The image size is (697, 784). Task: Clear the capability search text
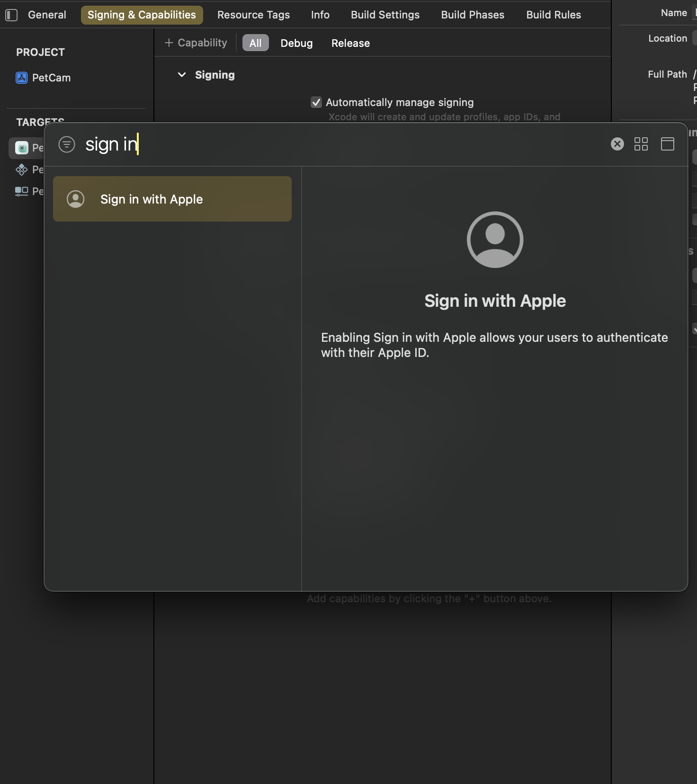point(617,144)
